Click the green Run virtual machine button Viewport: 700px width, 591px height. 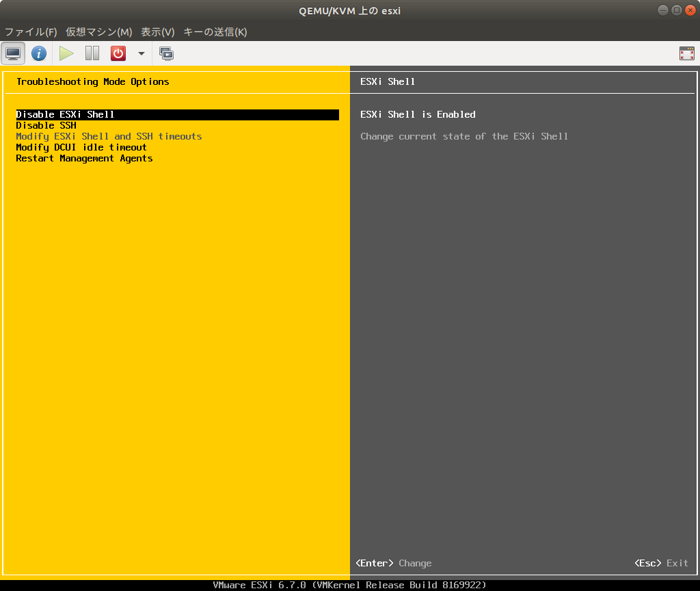pos(66,53)
